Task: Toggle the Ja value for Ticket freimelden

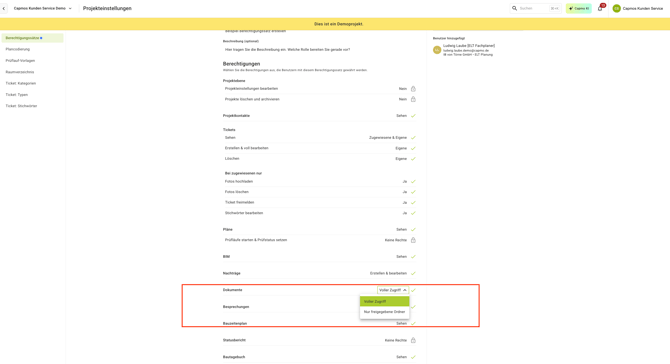Action: pyautogui.click(x=405, y=203)
